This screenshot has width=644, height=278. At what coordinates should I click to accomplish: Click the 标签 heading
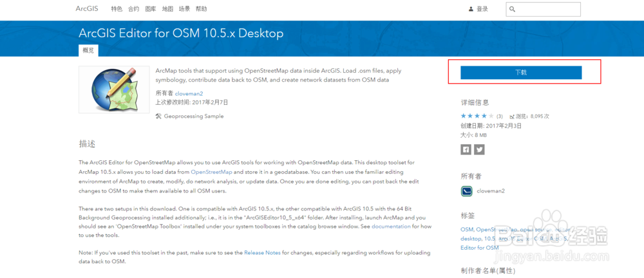[x=468, y=216]
